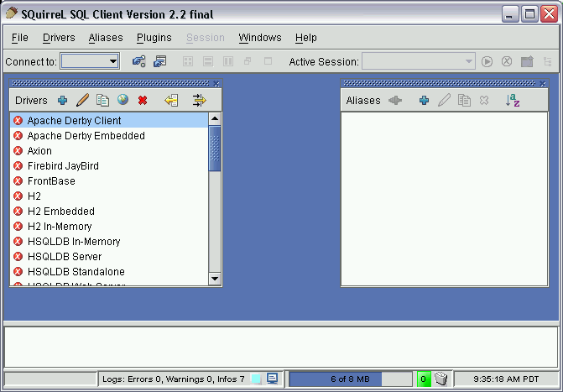Select the HSQLDB Server driver entry
This screenshot has width=563, height=392.
(64, 257)
